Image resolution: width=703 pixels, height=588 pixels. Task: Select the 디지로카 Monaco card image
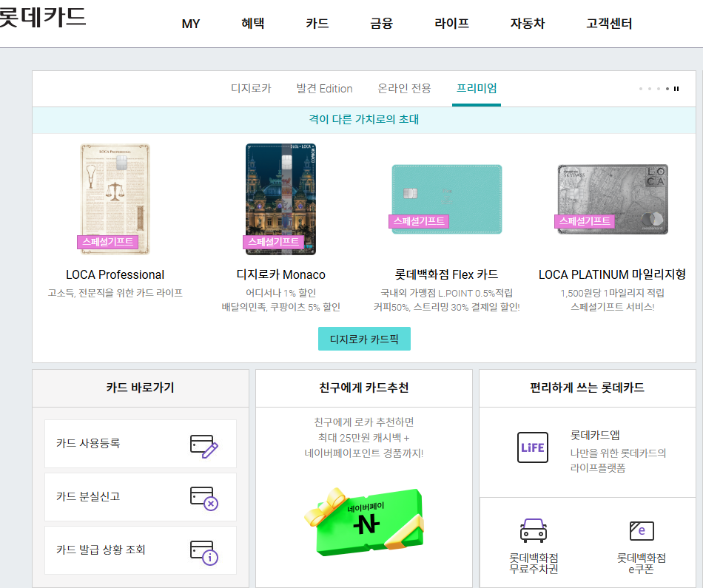click(x=280, y=199)
